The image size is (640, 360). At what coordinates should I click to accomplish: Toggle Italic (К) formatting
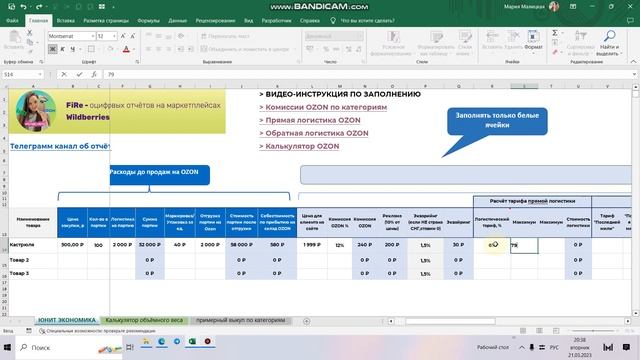pyautogui.click(x=63, y=49)
